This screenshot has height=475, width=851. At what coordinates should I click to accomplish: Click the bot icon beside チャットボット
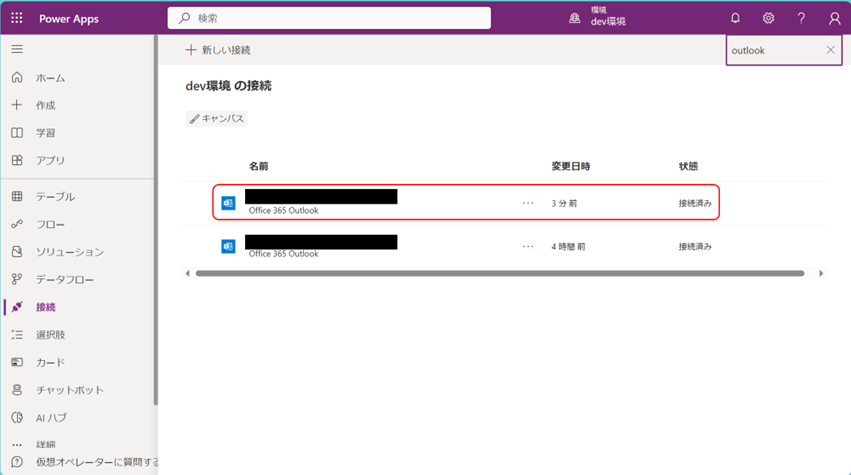point(17,390)
